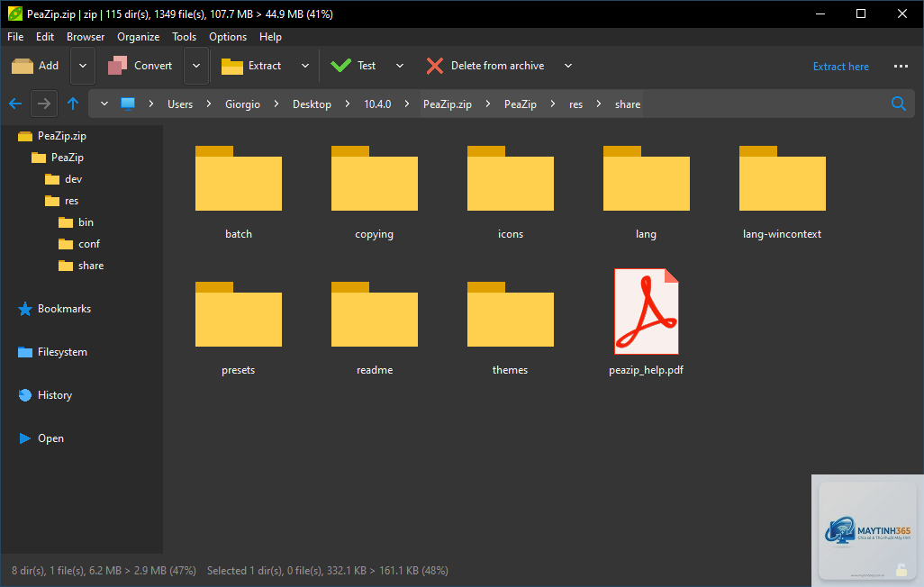The height and width of the screenshot is (587, 924).
Task: Navigate up one folder level arrow
Action: point(73,104)
